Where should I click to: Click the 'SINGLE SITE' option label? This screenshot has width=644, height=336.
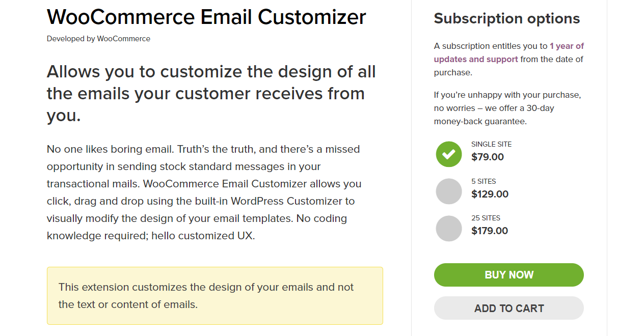click(x=491, y=144)
